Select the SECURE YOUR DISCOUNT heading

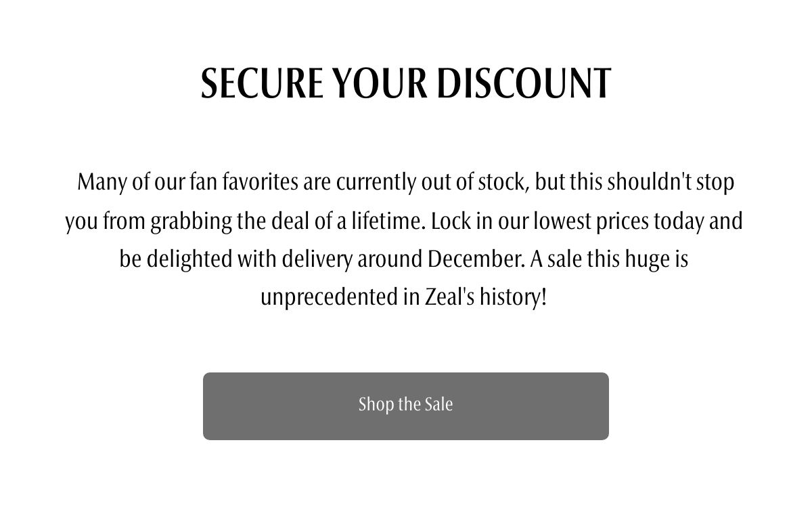tap(406, 83)
